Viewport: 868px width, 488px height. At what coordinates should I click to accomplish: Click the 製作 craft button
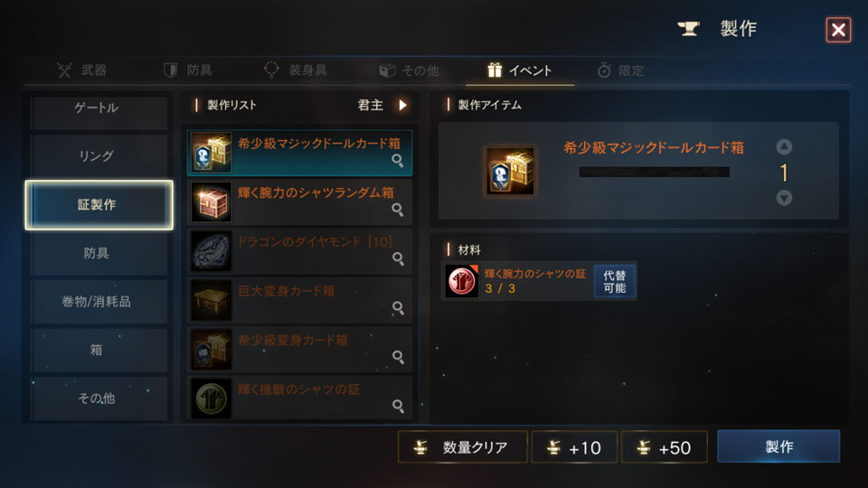pyautogui.click(x=778, y=446)
